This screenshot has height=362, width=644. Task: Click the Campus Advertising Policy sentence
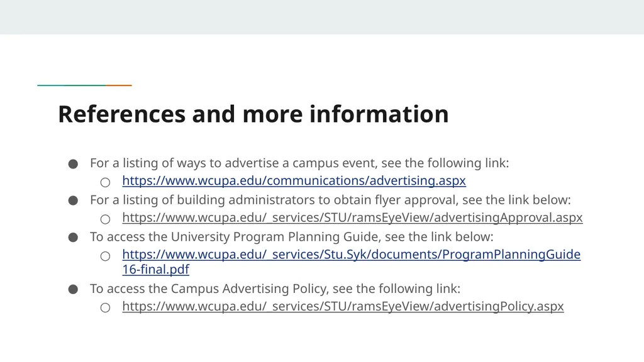pyautogui.click(x=275, y=288)
